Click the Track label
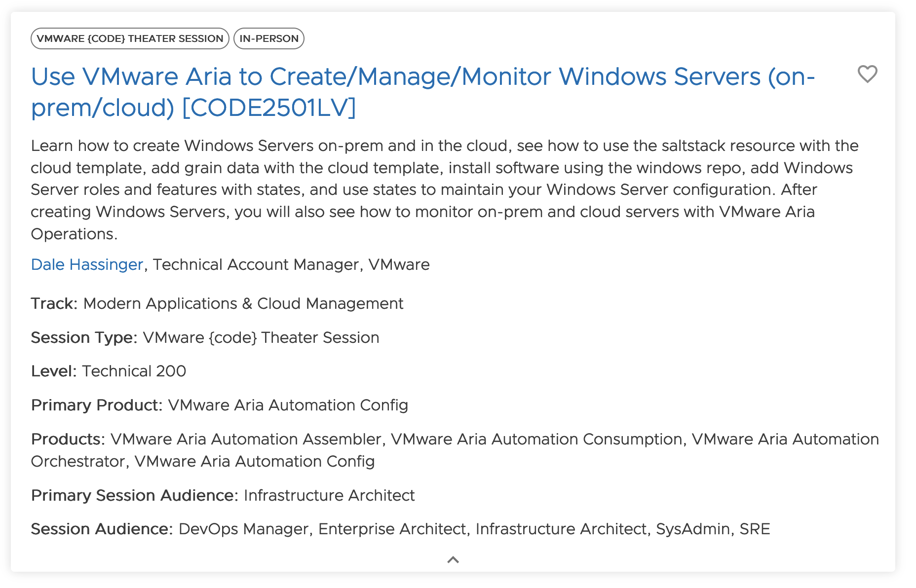The image size is (916, 588). click(54, 303)
